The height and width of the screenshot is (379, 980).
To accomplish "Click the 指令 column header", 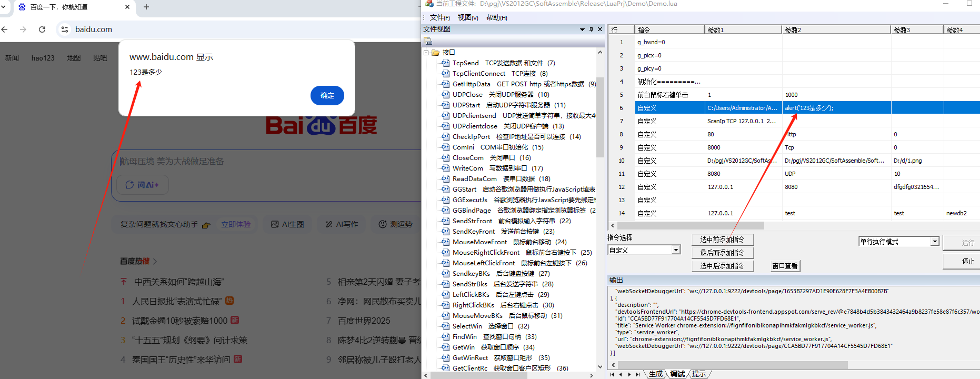I will (x=669, y=30).
